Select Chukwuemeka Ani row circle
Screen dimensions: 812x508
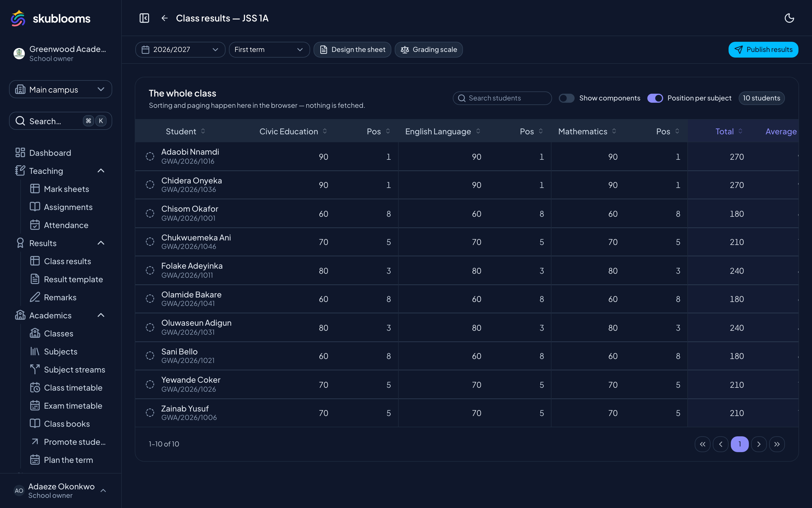pos(150,242)
